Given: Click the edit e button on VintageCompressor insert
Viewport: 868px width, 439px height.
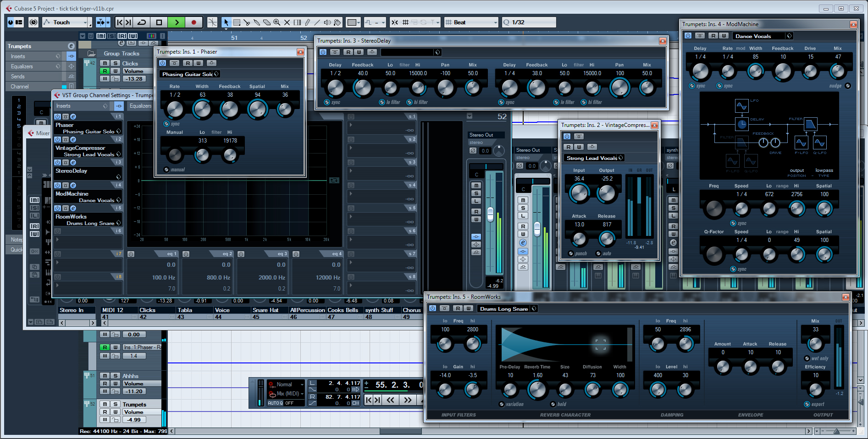Looking at the screenshot, I should [x=73, y=139].
